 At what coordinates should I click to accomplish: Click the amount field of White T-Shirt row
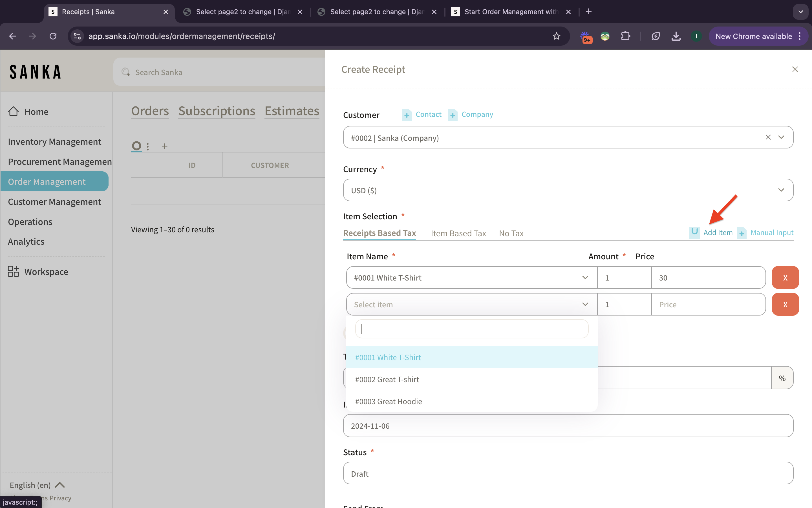coord(625,277)
